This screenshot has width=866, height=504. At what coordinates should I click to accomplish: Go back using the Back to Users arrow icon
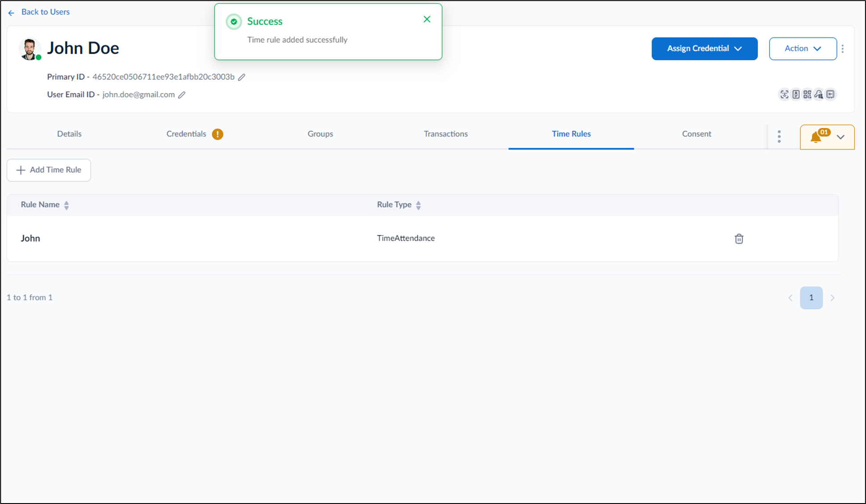tap(11, 13)
